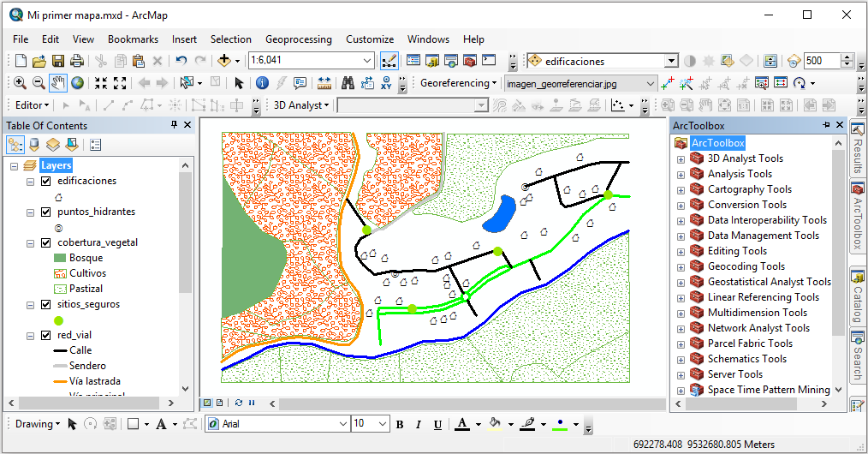
Task: Click Fixed Zoom Out arrows
Action: pyautogui.click(x=120, y=83)
